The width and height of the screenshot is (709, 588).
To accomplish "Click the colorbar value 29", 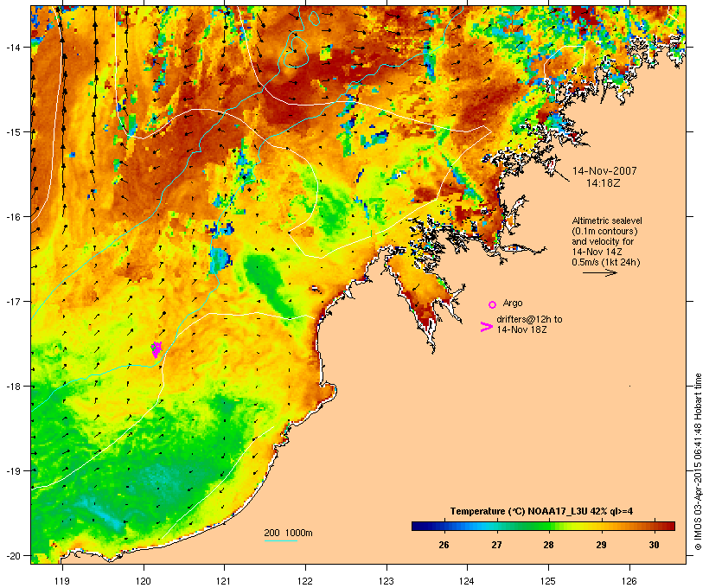I will click(601, 545).
